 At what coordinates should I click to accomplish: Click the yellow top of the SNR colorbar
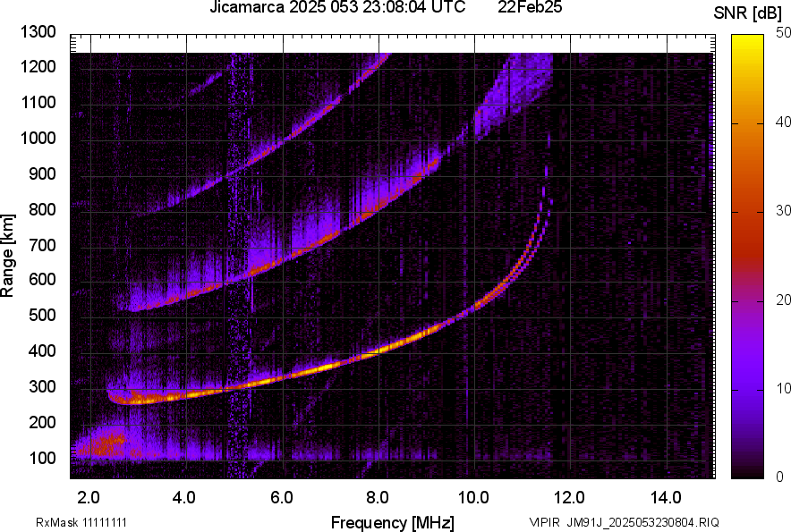pos(748,39)
